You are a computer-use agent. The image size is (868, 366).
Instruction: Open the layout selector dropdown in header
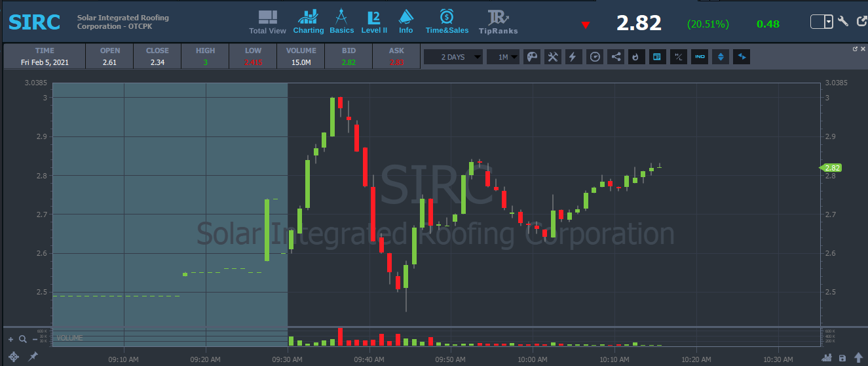click(x=821, y=22)
